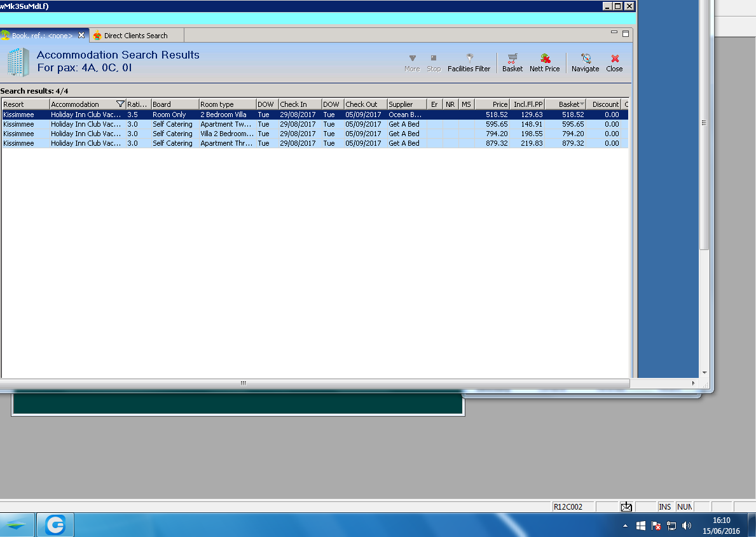Click the R12C002 status bar field

coord(574,506)
